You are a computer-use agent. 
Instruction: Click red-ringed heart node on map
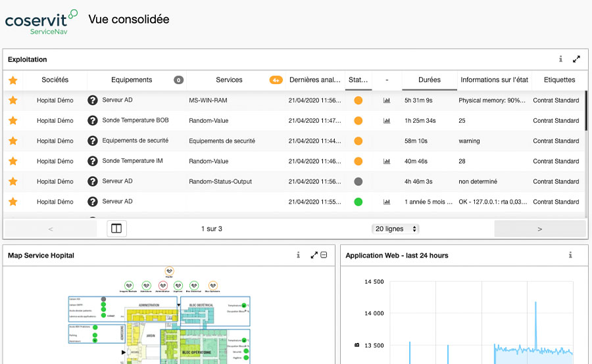(162, 286)
